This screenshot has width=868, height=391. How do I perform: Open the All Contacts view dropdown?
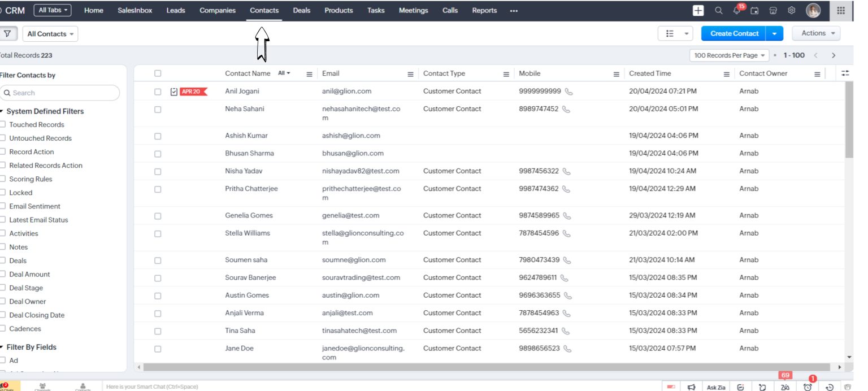[50, 33]
